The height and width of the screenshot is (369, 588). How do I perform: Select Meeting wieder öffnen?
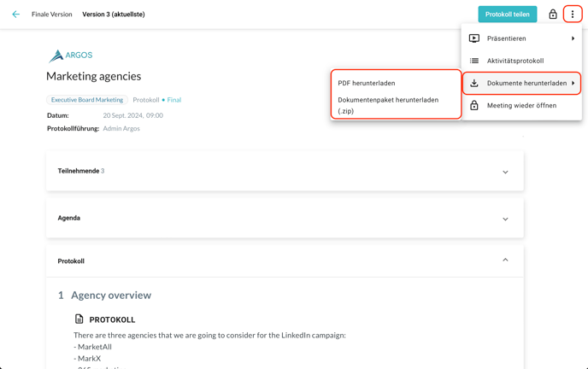[521, 106]
